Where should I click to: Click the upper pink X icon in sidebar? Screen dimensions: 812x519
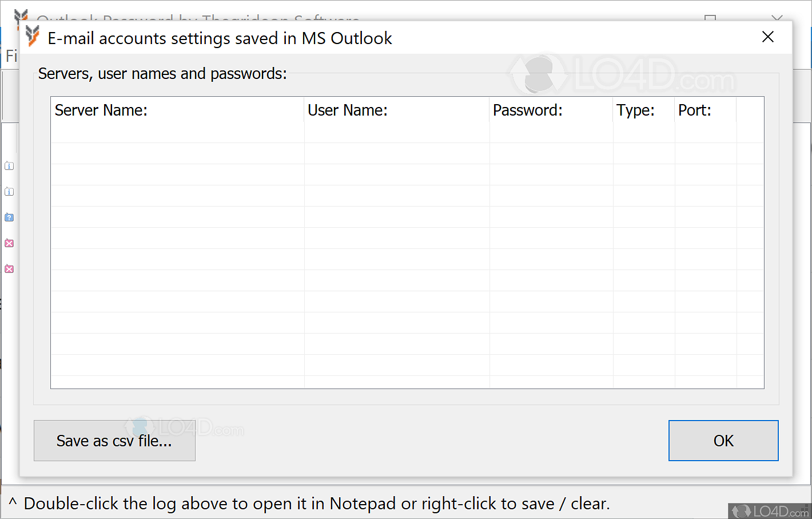[x=9, y=243]
